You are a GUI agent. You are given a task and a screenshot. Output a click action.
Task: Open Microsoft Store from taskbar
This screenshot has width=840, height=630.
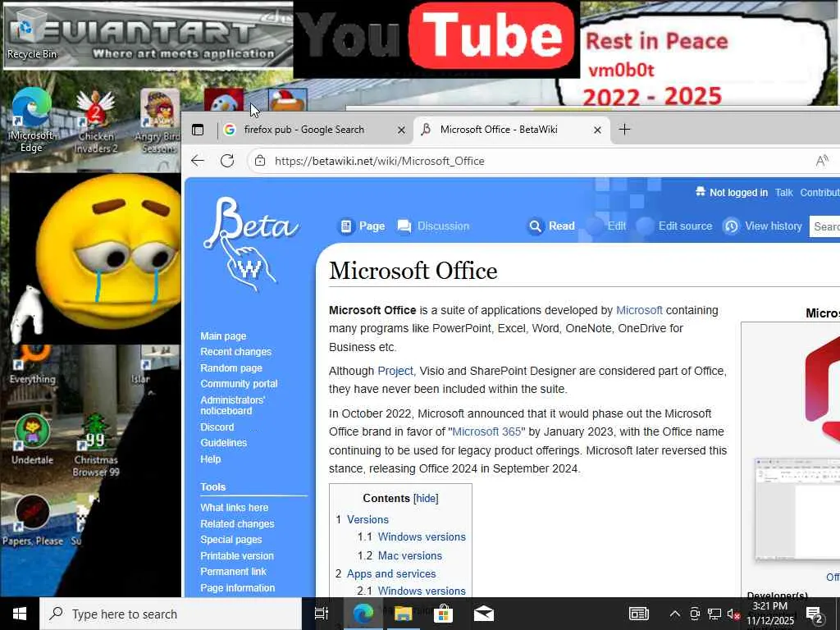pyautogui.click(x=444, y=614)
